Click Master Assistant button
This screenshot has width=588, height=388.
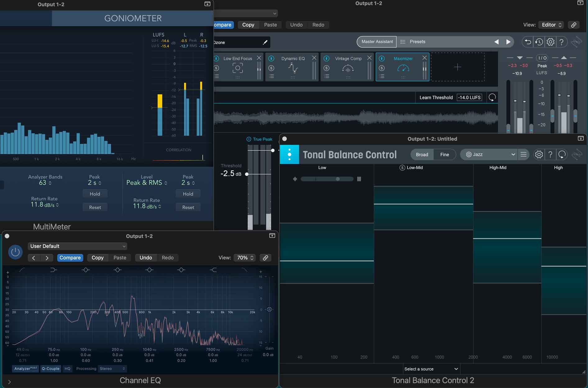pyautogui.click(x=377, y=42)
